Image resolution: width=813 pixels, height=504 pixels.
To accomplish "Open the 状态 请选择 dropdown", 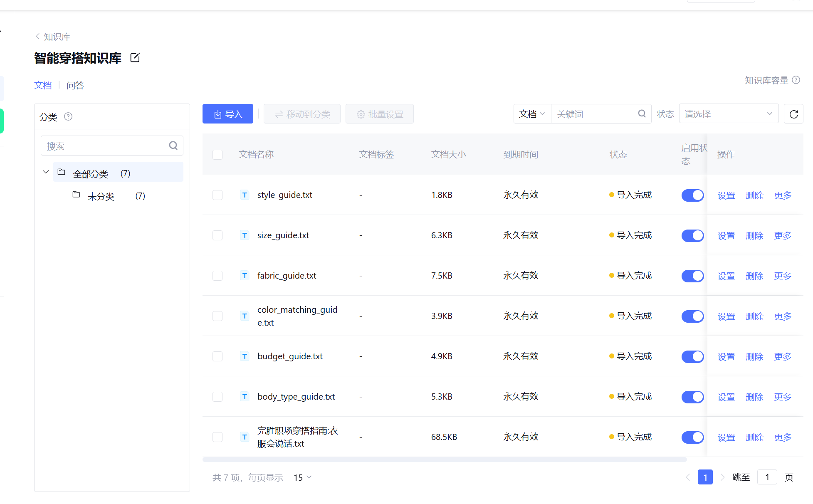I will [728, 114].
